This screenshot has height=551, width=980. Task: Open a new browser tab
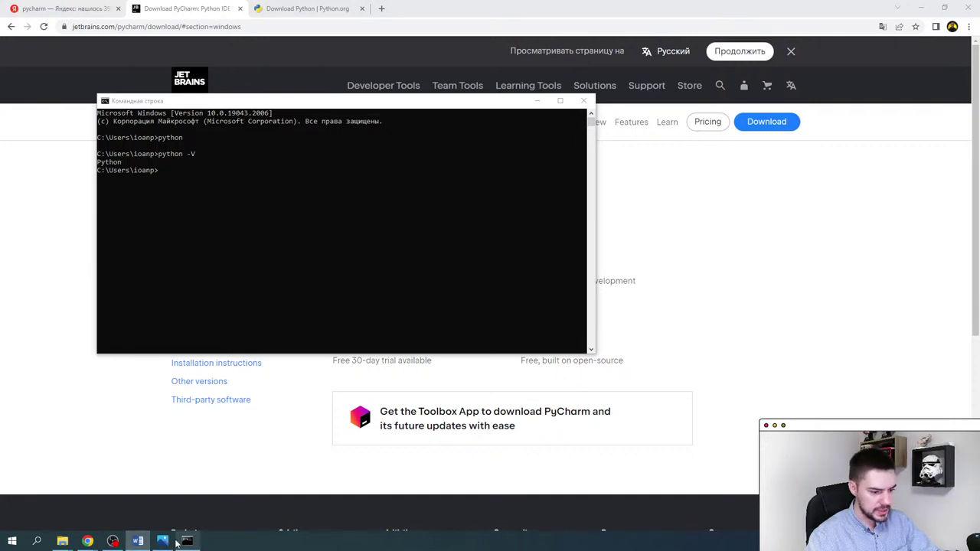381,8
